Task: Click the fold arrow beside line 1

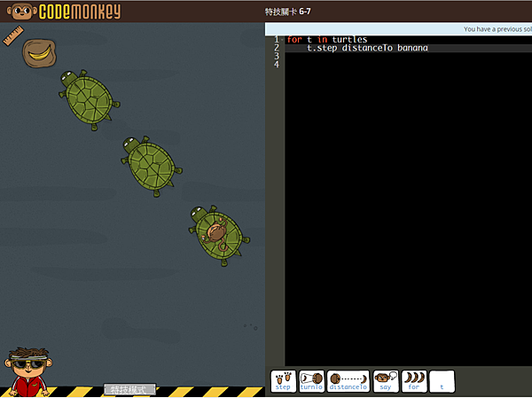Action: coord(282,40)
